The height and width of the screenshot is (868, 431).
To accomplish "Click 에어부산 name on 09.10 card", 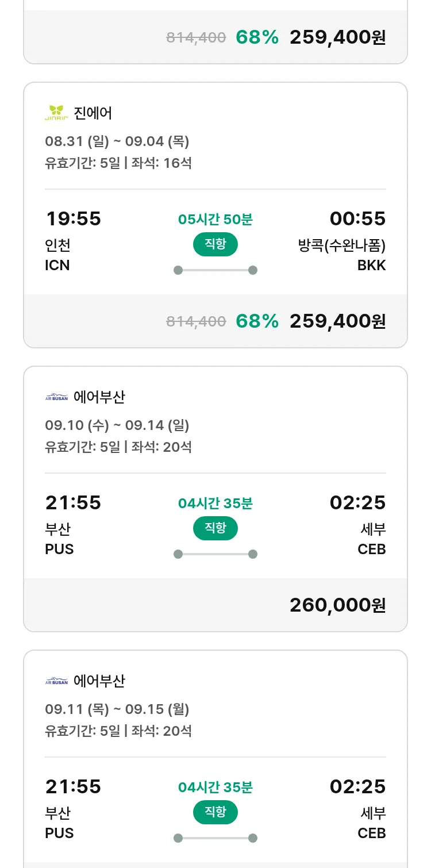I will [x=99, y=397].
